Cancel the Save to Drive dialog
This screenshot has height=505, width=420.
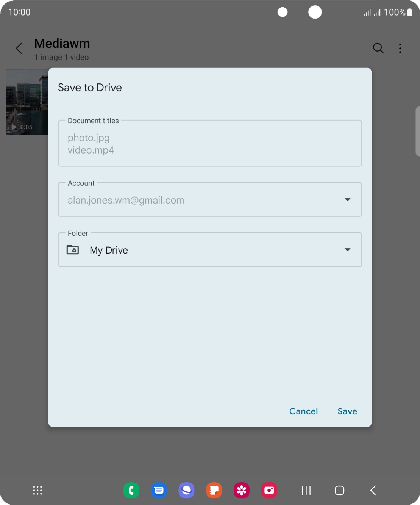pyautogui.click(x=303, y=411)
